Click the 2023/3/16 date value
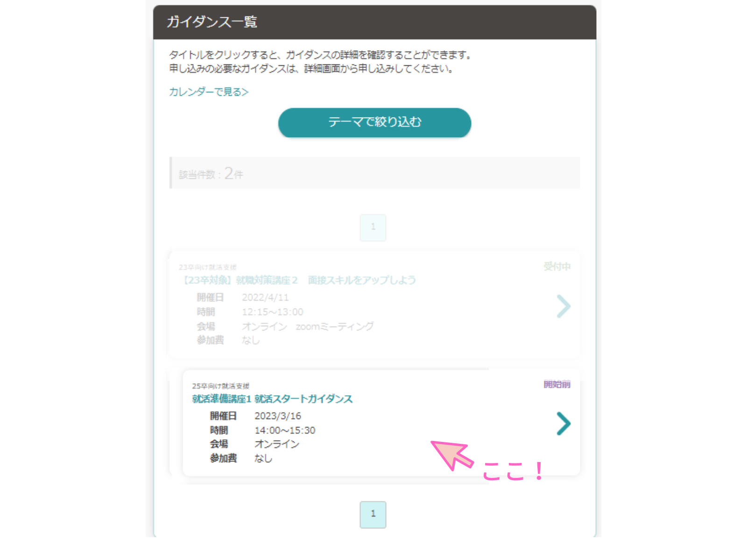 click(x=278, y=416)
